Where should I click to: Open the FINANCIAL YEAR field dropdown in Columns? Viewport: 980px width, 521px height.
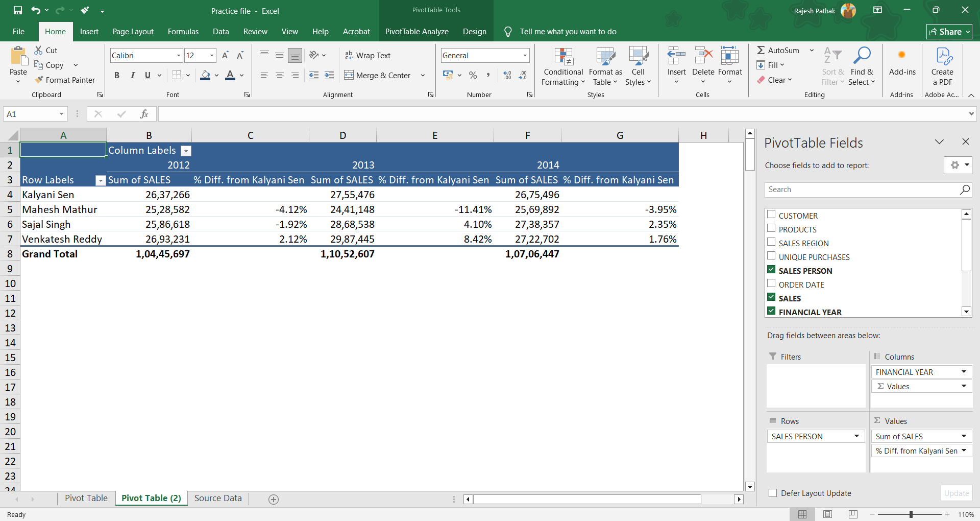(x=964, y=372)
